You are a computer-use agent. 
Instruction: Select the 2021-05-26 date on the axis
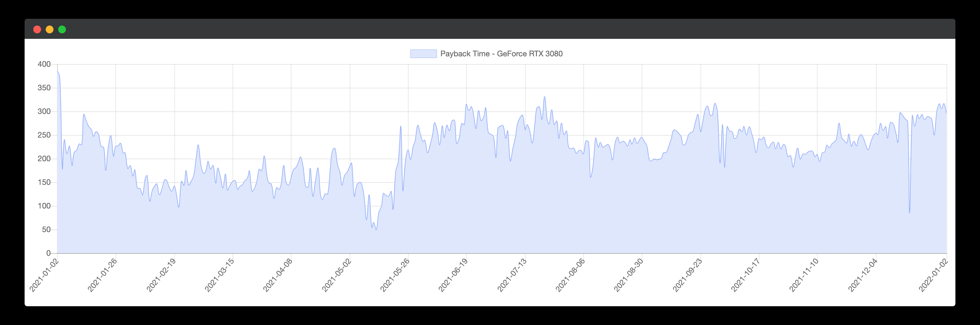pos(395,275)
